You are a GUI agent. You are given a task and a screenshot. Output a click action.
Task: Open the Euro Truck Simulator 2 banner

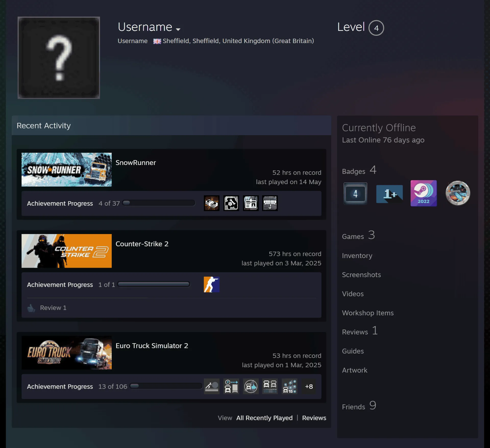point(67,353)
